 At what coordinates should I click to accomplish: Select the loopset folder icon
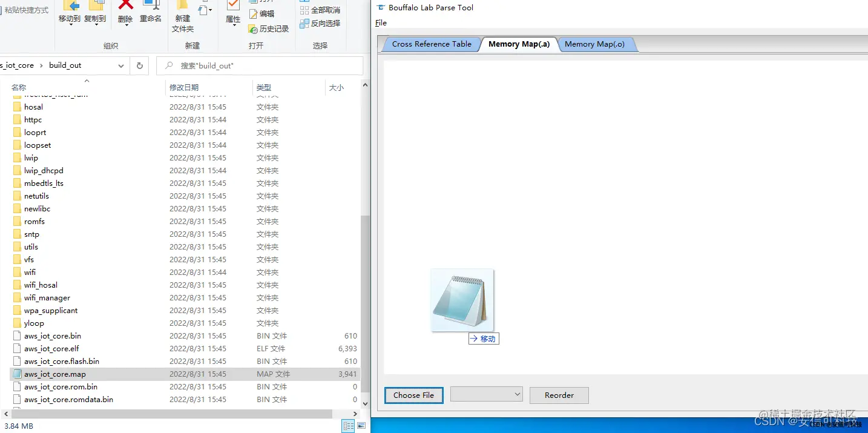pos(17,145)
